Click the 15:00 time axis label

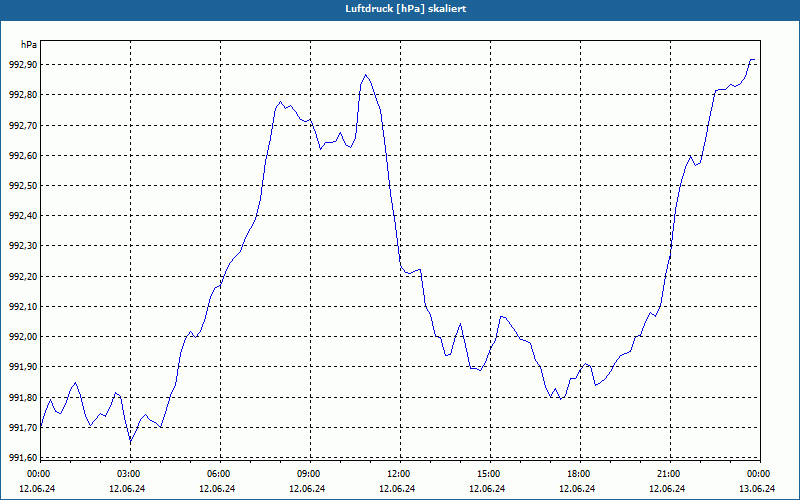pyautogui.click(x=490, y=474)
